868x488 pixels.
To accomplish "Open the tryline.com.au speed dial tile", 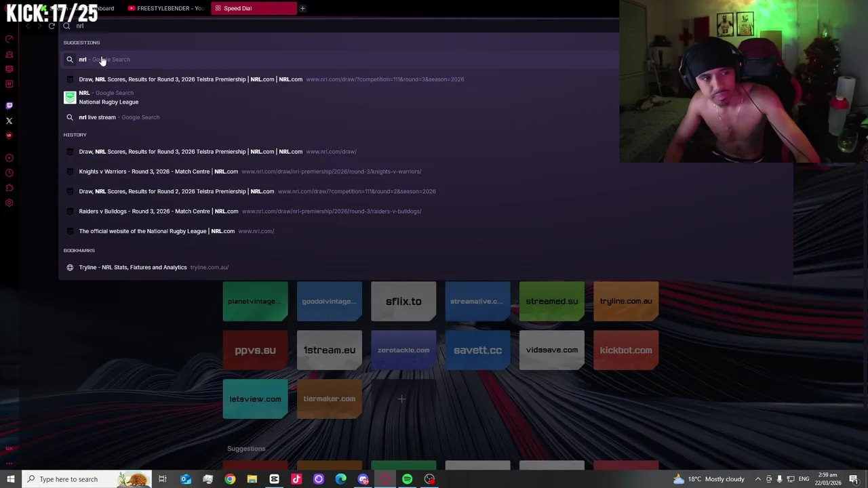I will [626, 301].
